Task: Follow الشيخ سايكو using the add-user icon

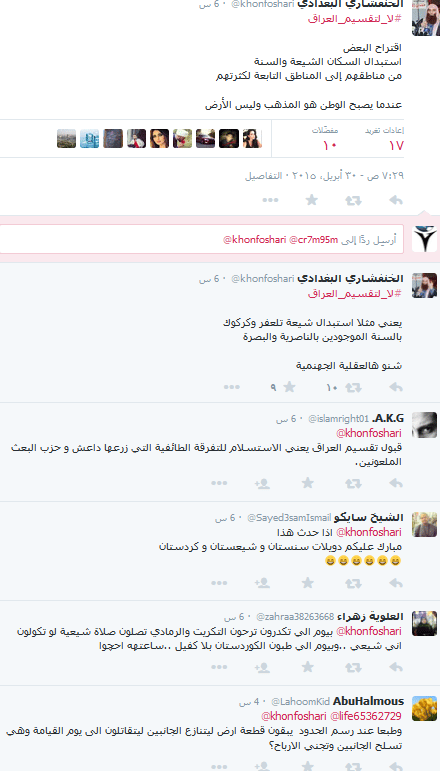Action: pyautogui.click(x=262, y=583)
